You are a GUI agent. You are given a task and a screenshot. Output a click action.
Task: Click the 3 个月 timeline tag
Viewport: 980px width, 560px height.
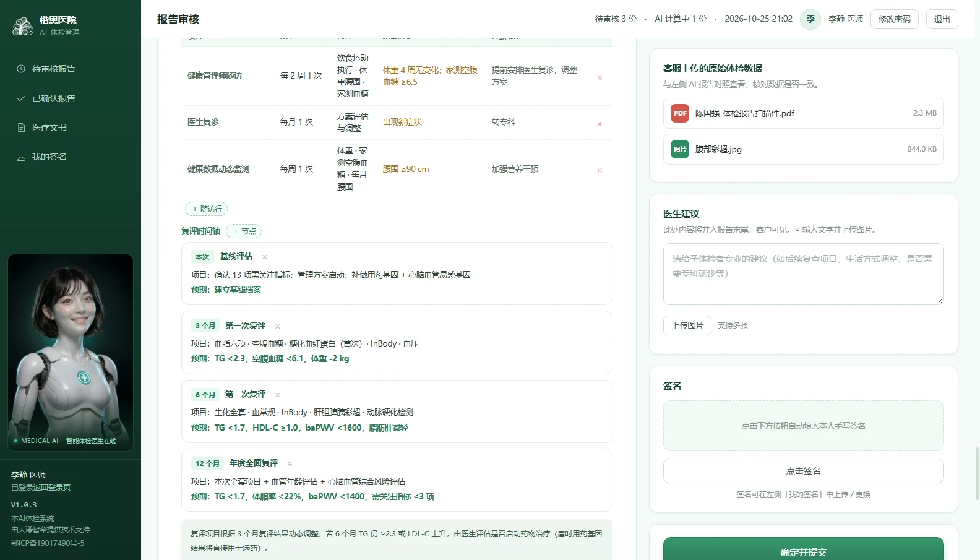[x=205, y=325]
